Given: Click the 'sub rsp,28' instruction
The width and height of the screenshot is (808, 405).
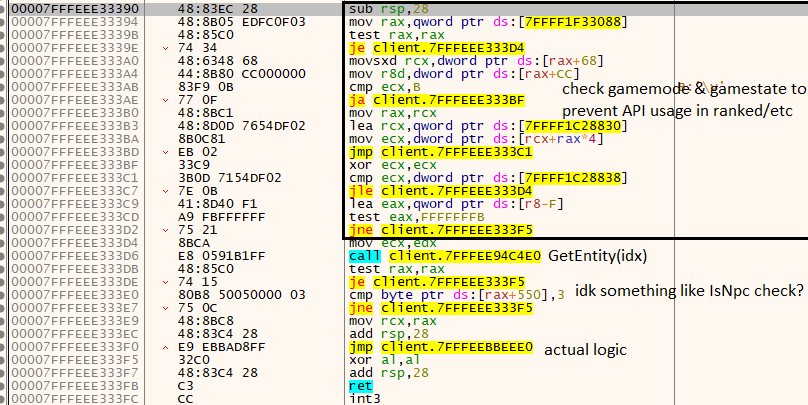Looking at the screenshot, I should click(389, 9).
